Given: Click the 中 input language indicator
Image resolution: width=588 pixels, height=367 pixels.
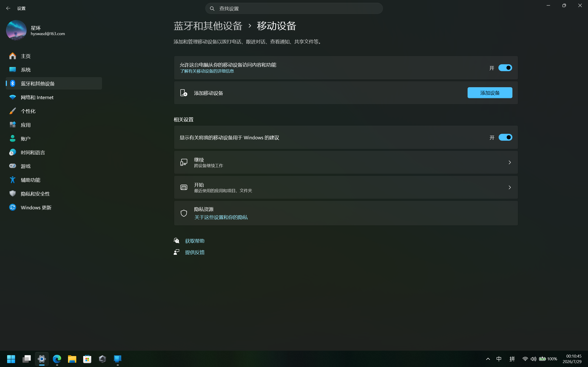Looking at the screenshot, I should click(499, 359).
